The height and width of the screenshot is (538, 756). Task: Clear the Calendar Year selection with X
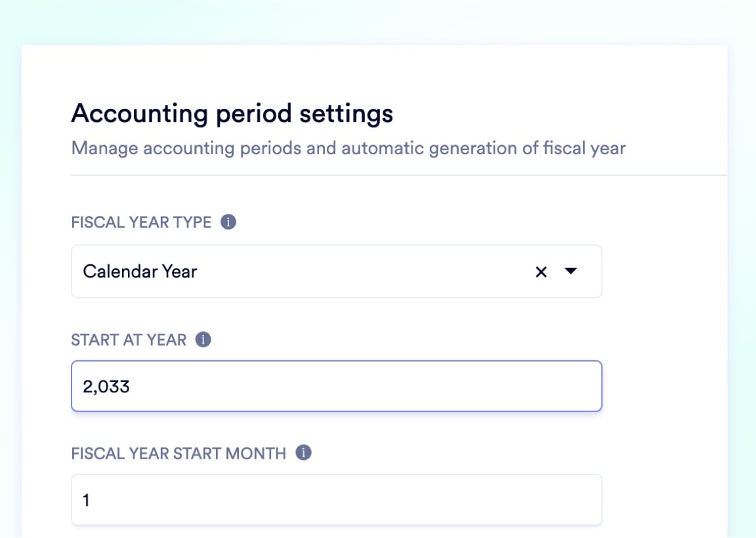pos(541,272)
